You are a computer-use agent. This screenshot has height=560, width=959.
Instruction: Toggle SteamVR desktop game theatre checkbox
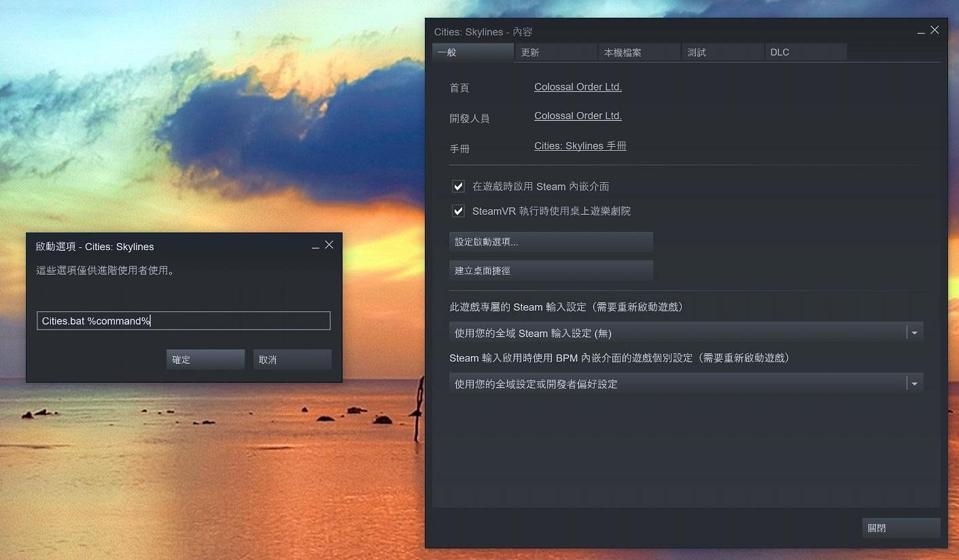pyautogui.click(x=459, y=211)
